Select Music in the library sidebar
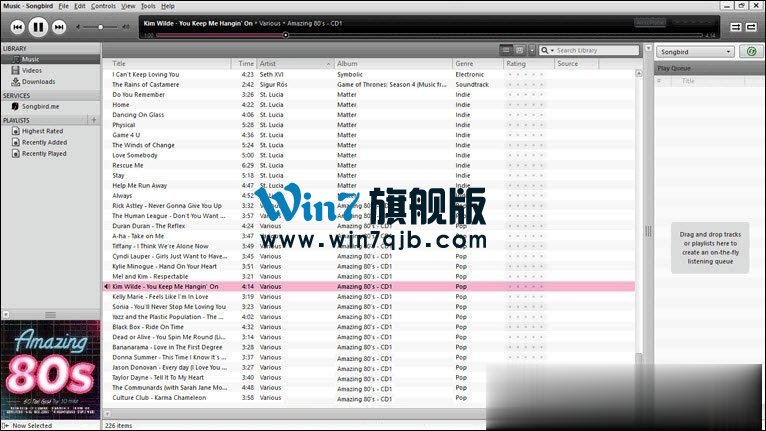Viewport: 766px width, 431px height. click(51, 59)
